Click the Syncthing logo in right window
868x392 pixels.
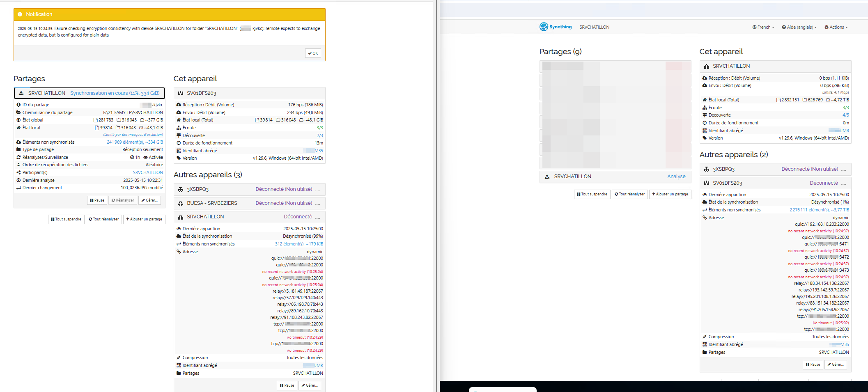click(556, 27)
